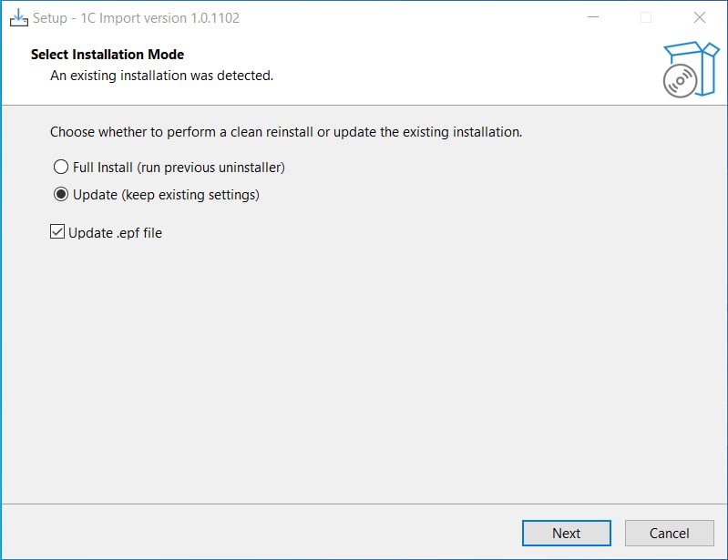The height and width of the screenshot is (560, 728).
Task: Proceed with the Next button
Action: click(567, 533)
